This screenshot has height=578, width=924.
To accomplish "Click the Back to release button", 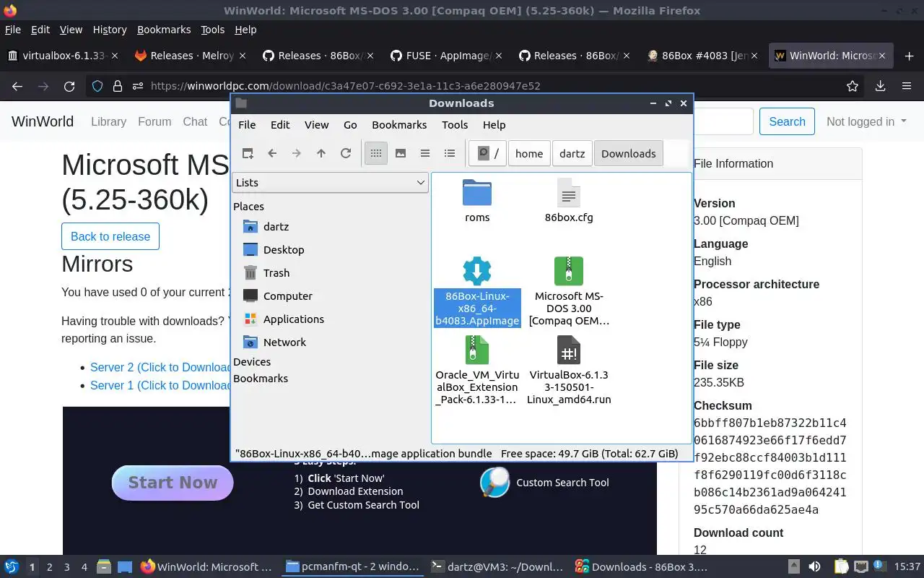I will [110, 236].
